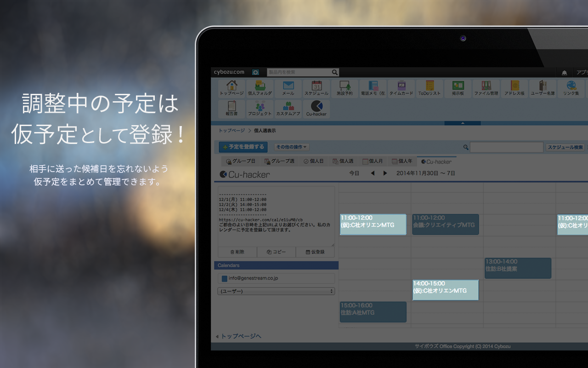Click the 2014年11月30日 〜 7日 date range text

(425, 173)
